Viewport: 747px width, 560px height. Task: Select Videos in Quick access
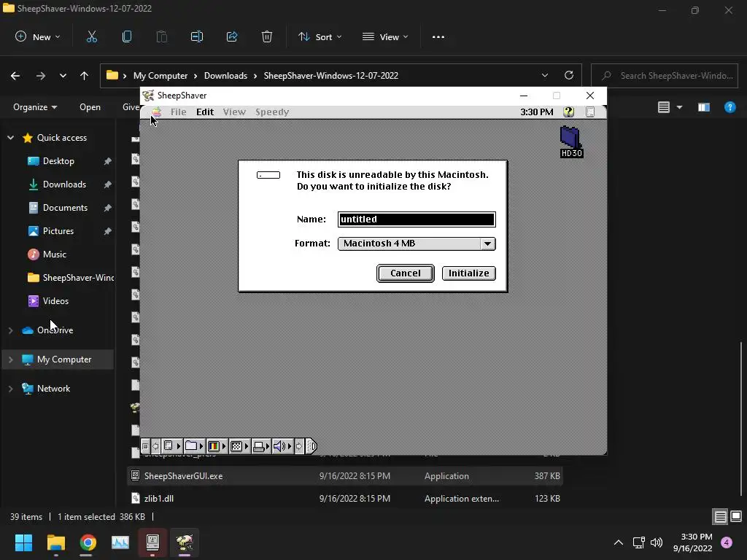pyautogui.click(x=55, y=301)
